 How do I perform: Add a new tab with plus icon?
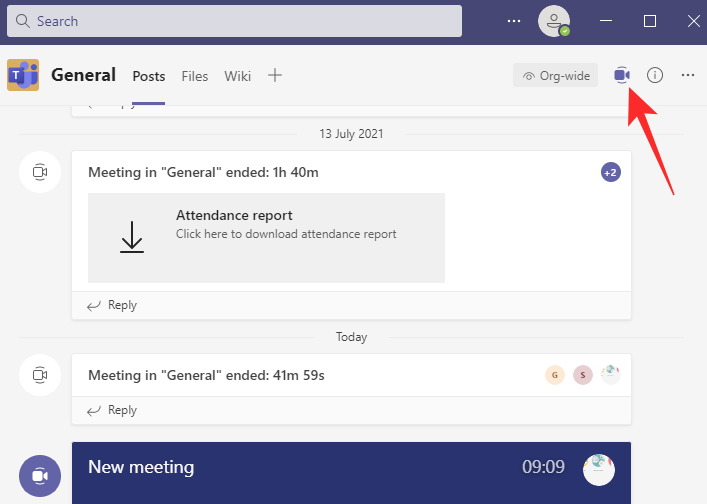pyautogui.click(x=275, y=75)
